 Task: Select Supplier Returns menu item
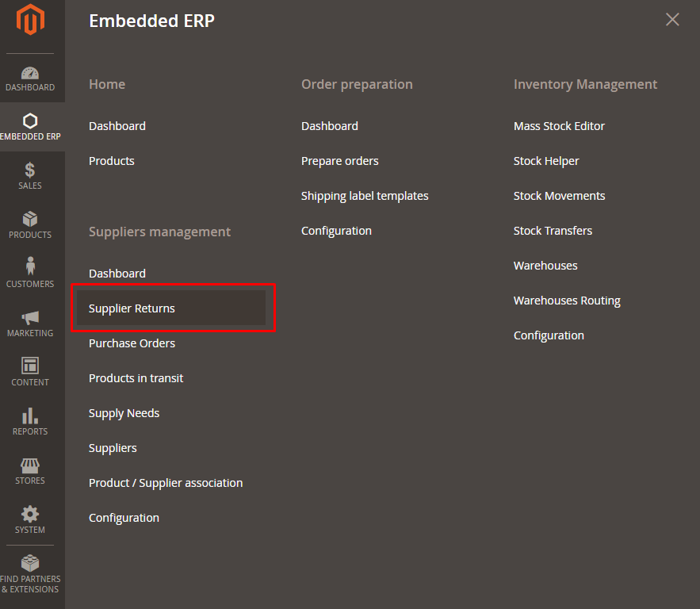171,308
